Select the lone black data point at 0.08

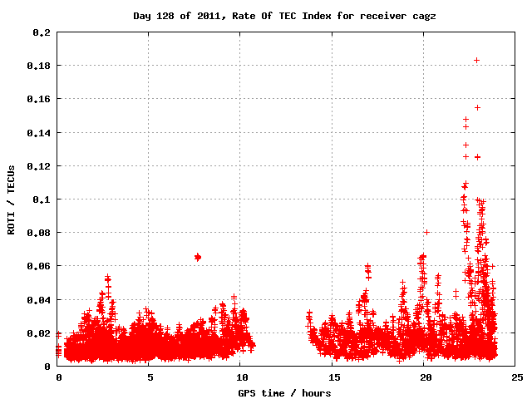point(426,233)
